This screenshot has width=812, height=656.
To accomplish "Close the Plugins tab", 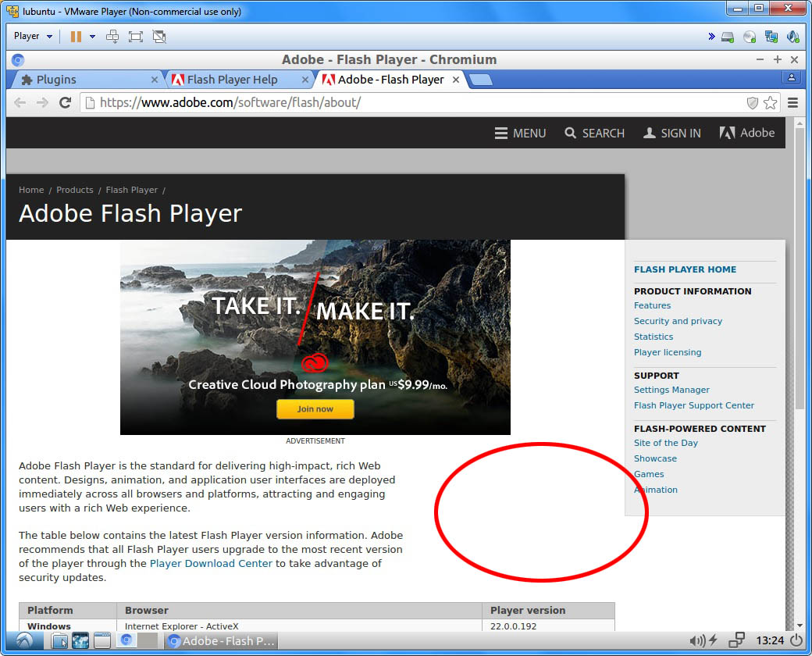I will (155, 80).
